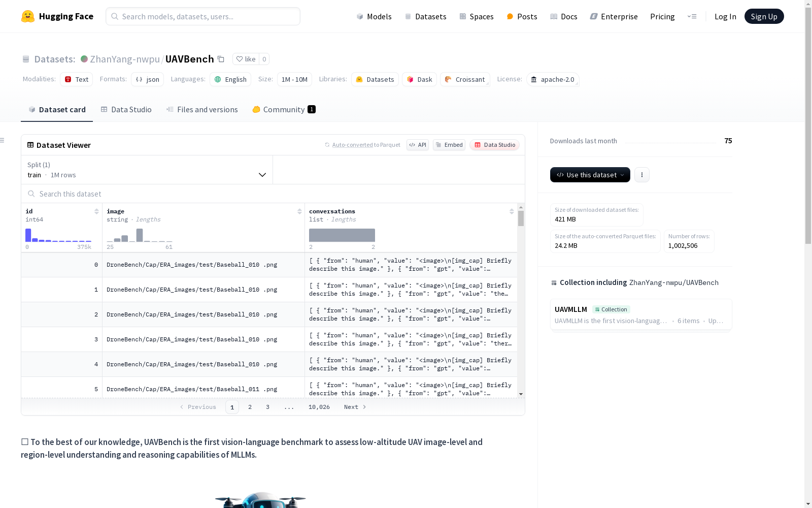
Task: Switch to the Data Studio tab
Action: tap(126, 110)
